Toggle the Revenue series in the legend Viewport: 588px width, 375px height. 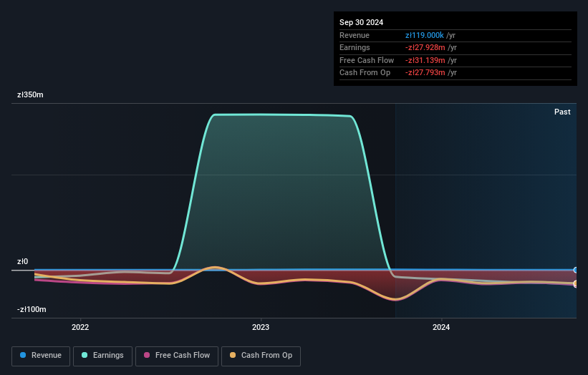pyautogui.click(x=41, y=356)
